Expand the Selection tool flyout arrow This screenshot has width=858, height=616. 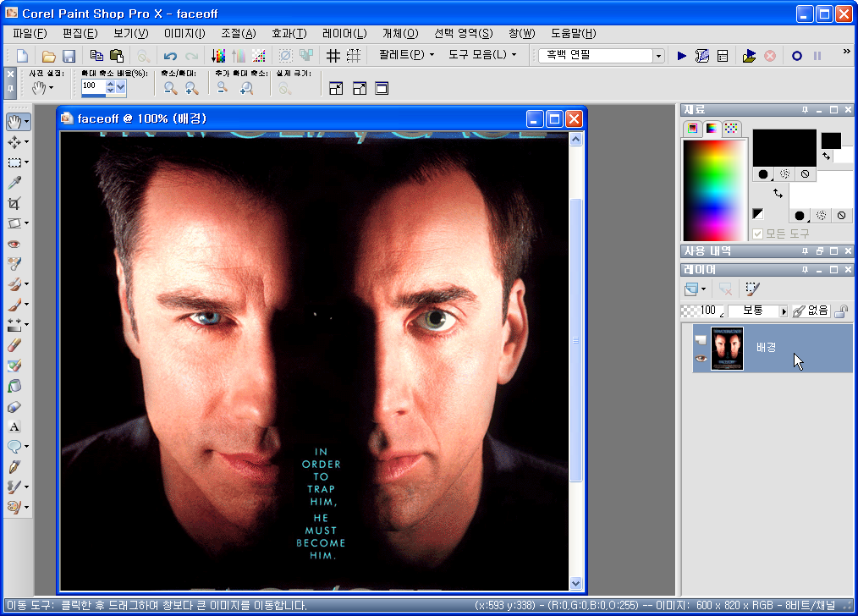tap(26, 162)
